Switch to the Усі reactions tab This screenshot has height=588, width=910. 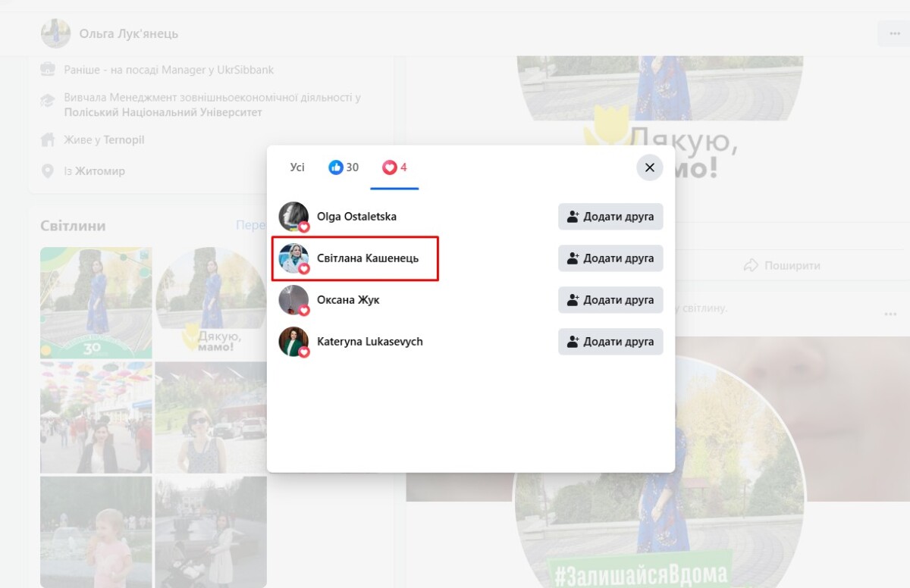(297, 167)
